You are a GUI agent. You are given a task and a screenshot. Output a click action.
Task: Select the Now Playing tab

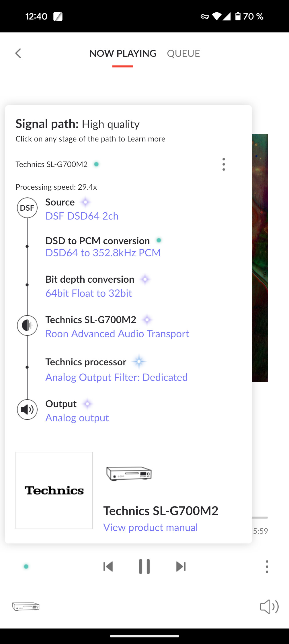click(123, 54)
